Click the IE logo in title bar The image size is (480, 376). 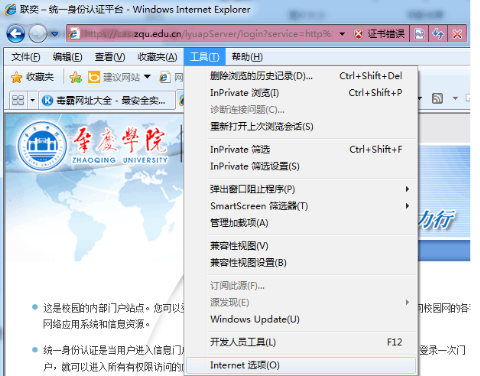coord(10,10)
